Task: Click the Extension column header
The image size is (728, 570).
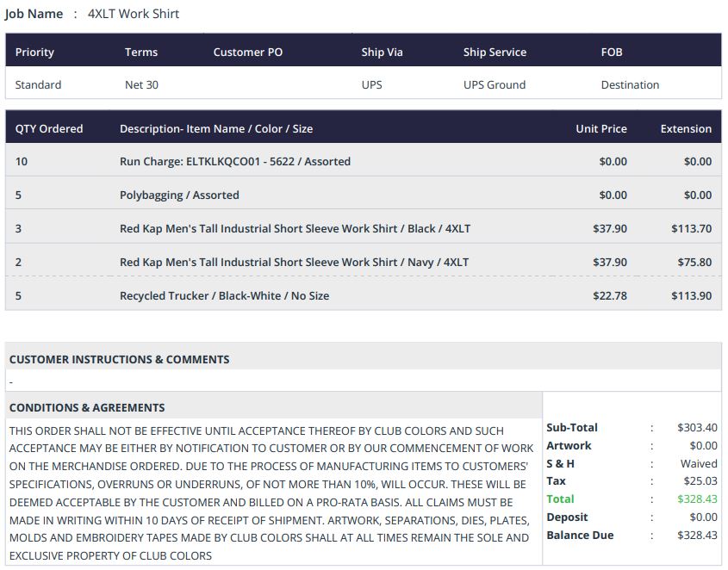Action: tap(686, 129)
